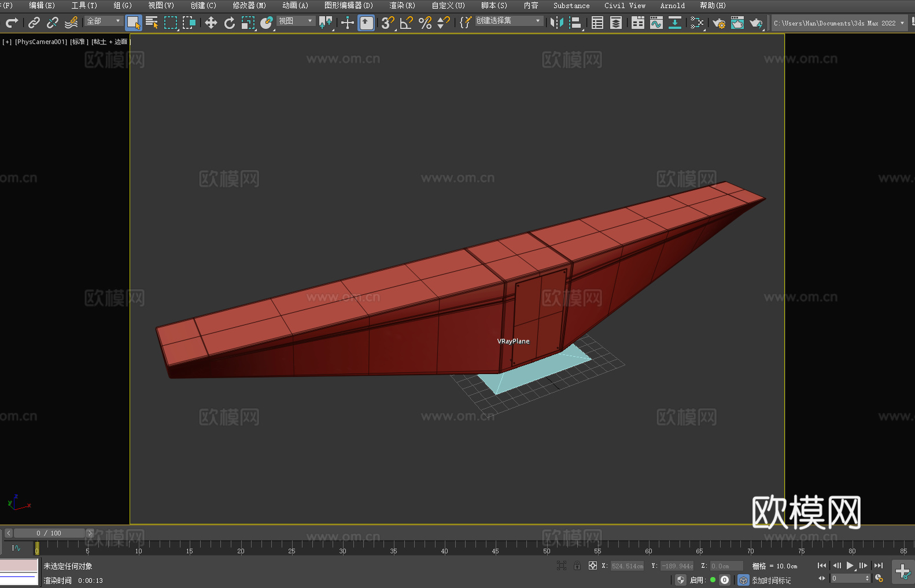This screenshot has width=915, height=588.
Task: Click Go to Start playback button
Action: pyautogui.click(x=822, y=565)
